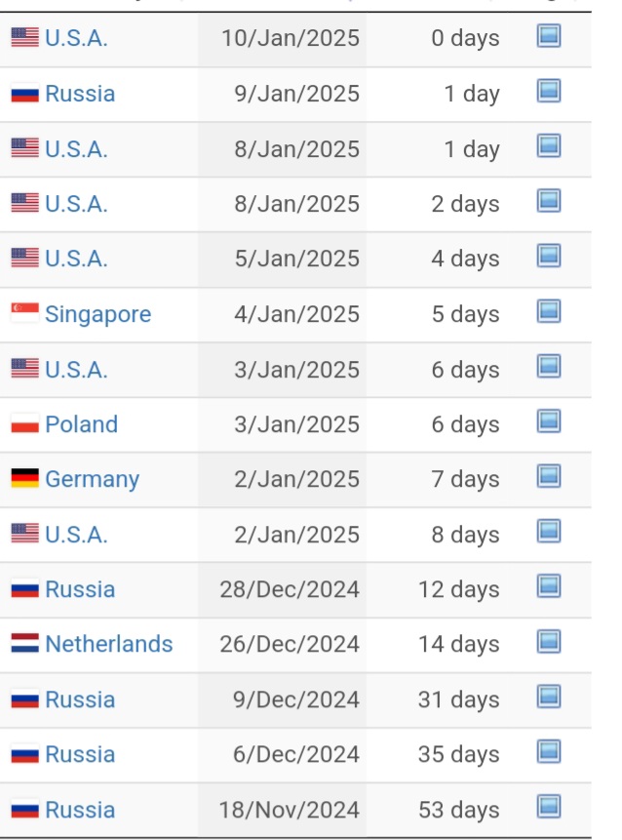The height and width of the screenshot is (840, 622).
Task: Click Russia link dated 9/Dec/2024
Action: pos(80,700)
